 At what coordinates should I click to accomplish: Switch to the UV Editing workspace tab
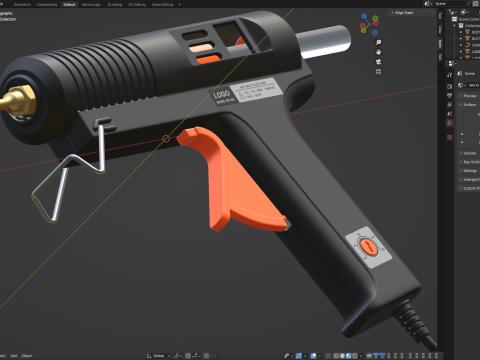137,4
